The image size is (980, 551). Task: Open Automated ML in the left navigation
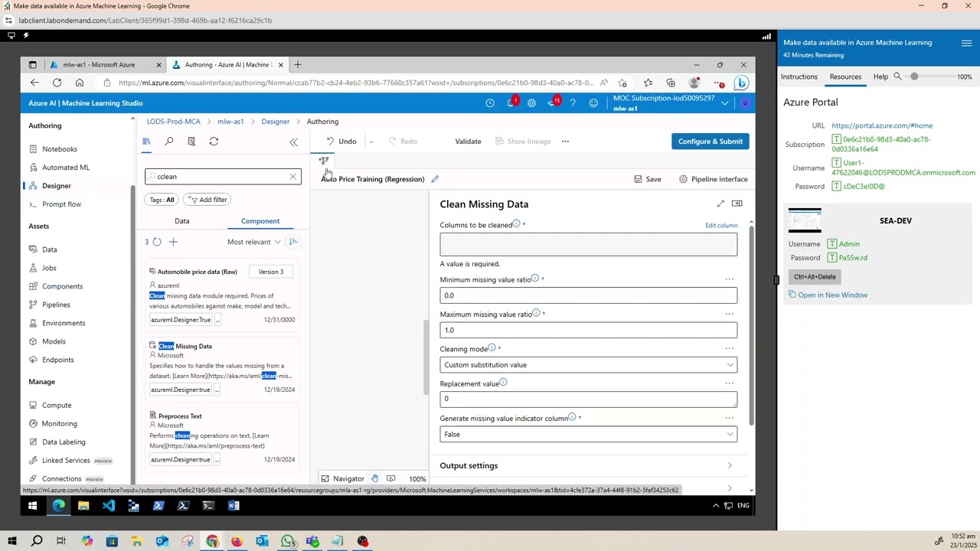coord(65,168)
